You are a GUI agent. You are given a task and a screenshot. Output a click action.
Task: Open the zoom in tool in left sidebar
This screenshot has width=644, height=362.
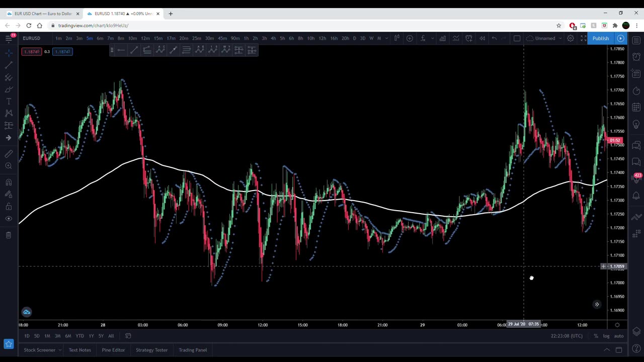pos(9,166)
